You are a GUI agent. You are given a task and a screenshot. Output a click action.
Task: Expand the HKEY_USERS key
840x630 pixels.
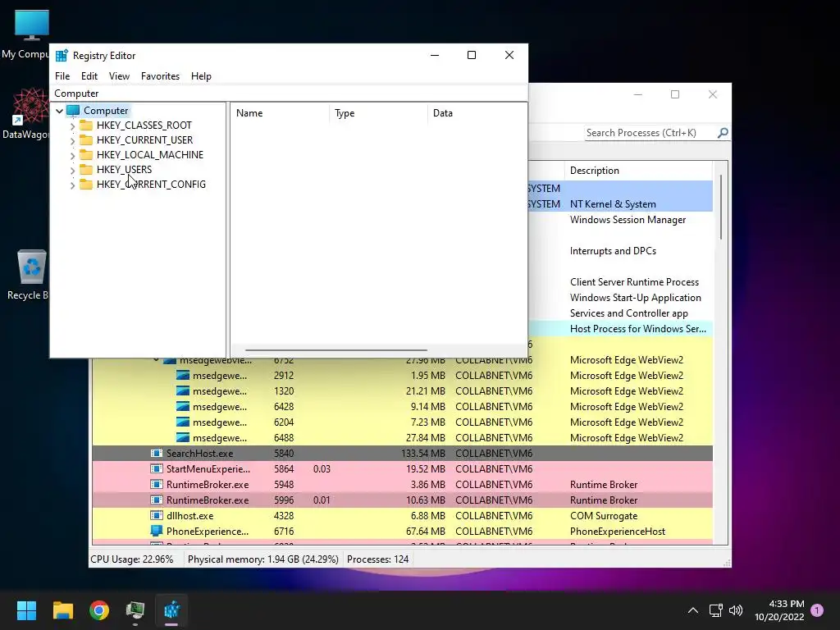(72, 170)
